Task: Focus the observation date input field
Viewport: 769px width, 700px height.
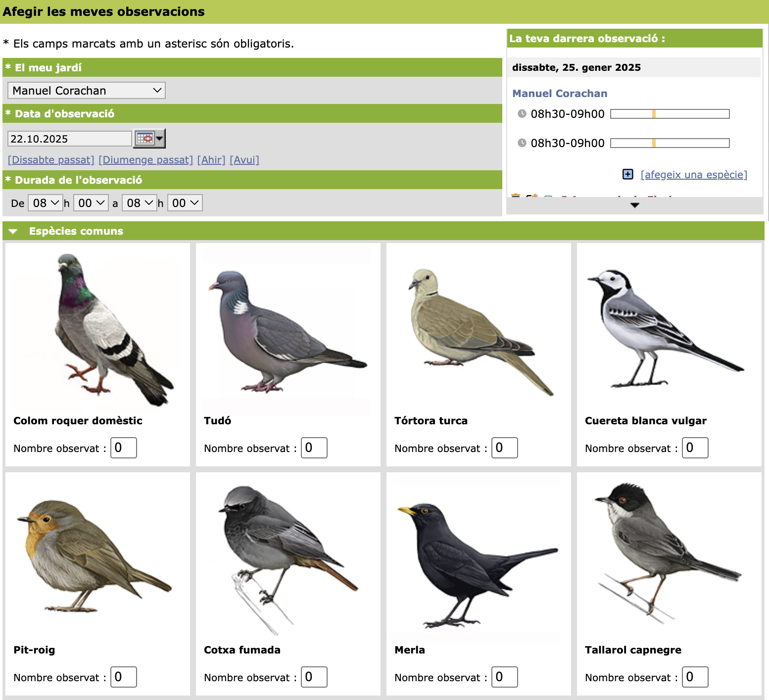Action: click(69, 139)
